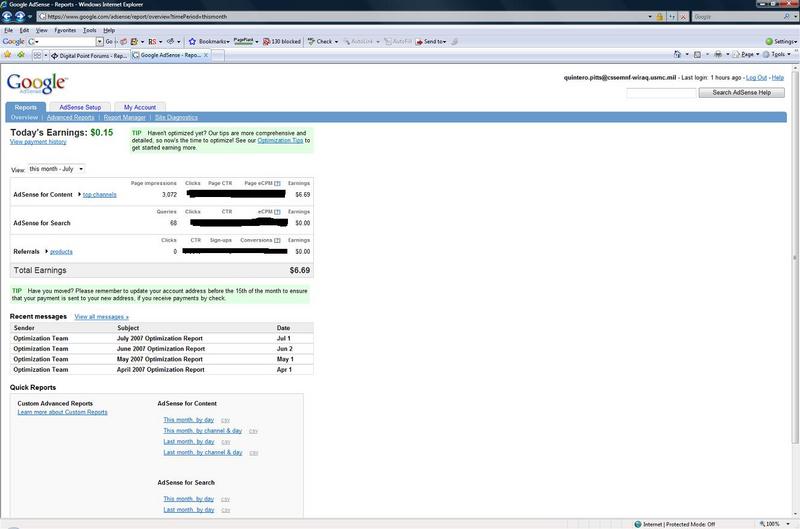Click the Stop loading red X icon
The width and height of the screenshot is (800, 529).
(x=683, y=16)
